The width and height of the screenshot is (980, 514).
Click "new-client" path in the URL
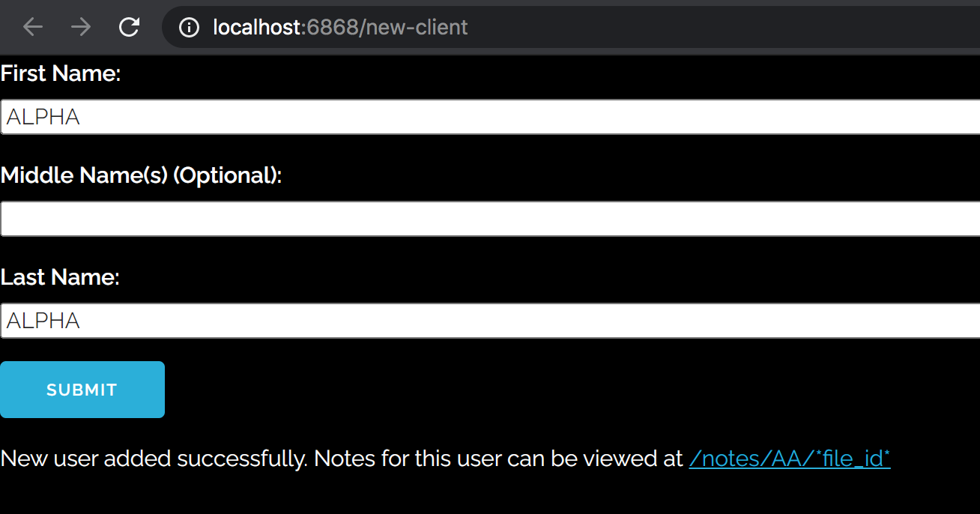coord(417,28)
